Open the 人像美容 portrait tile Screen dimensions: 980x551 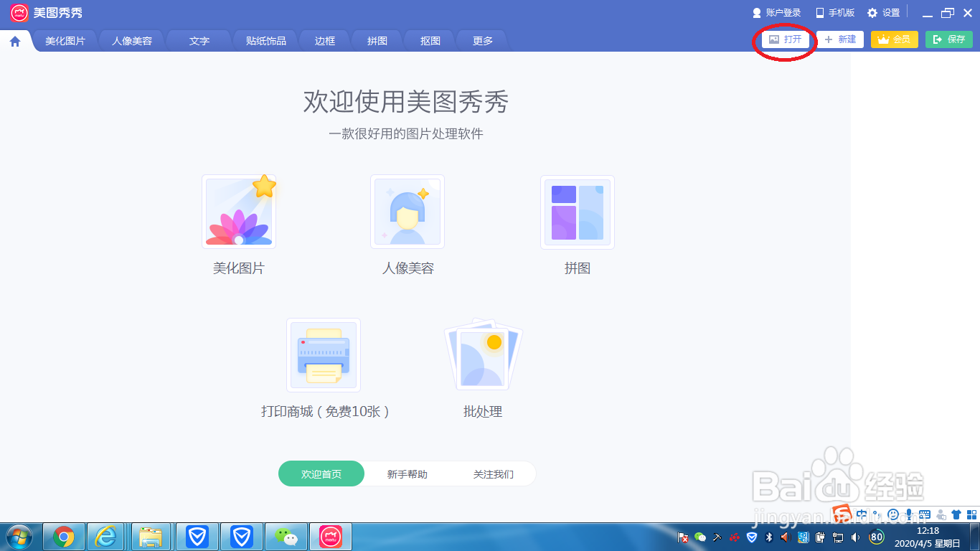[407, 212]
